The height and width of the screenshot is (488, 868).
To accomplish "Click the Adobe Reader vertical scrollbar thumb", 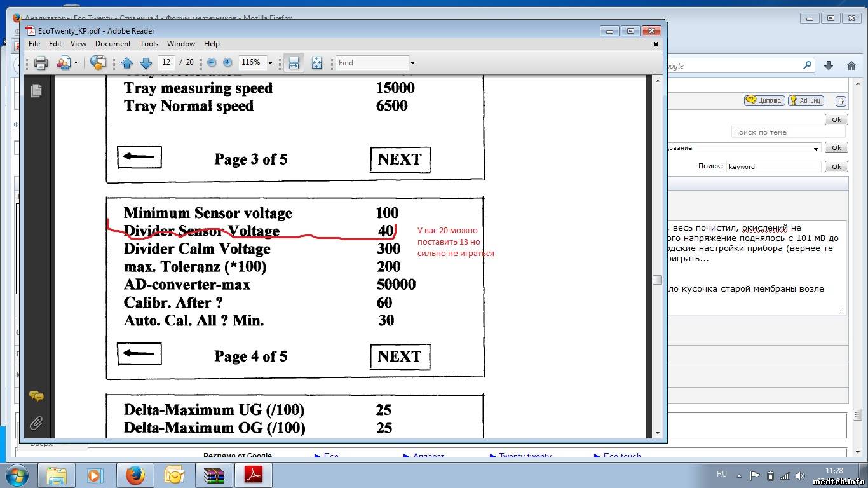I will [658, 280].
